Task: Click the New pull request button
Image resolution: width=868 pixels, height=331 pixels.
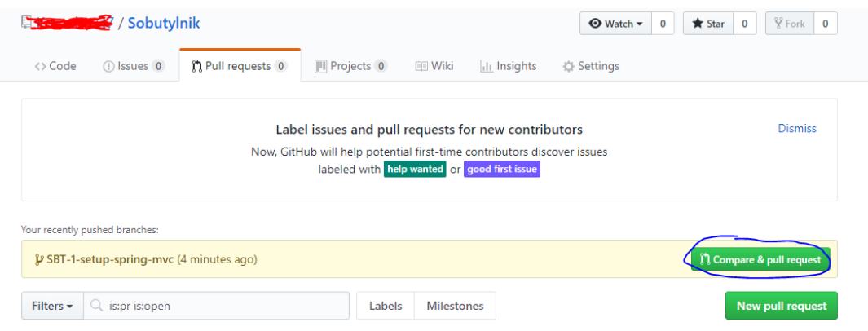Action: pos(781,306)
